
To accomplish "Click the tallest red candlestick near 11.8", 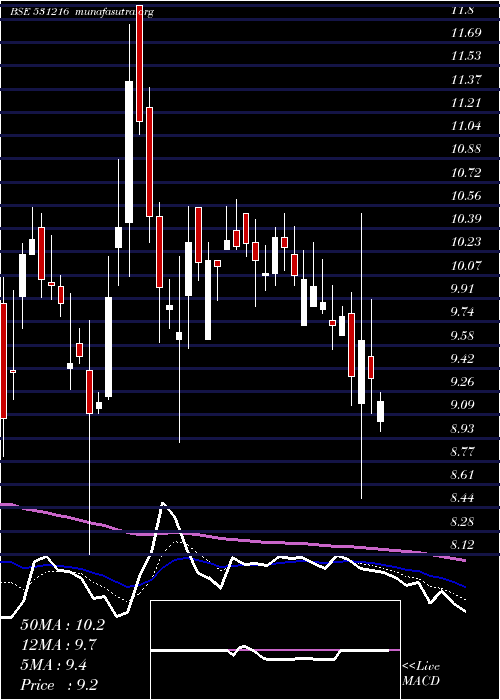I will (x=140, y=63).
